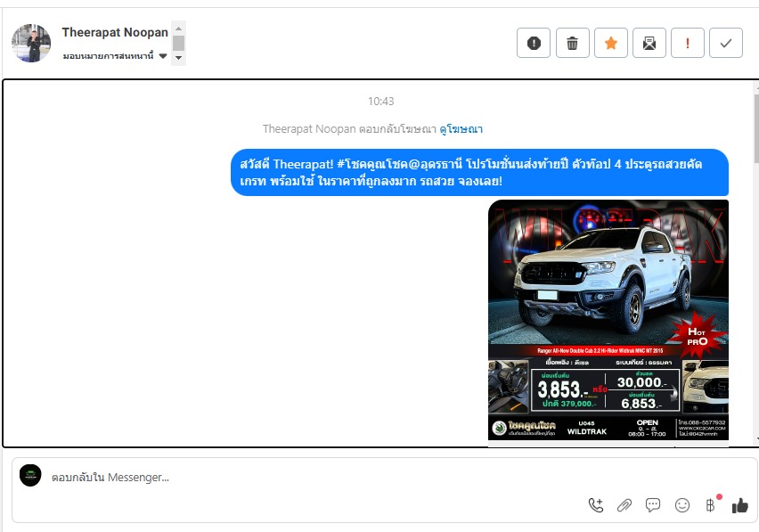
Task: Click the page avatar beside reply box
Action: [30, 475]
